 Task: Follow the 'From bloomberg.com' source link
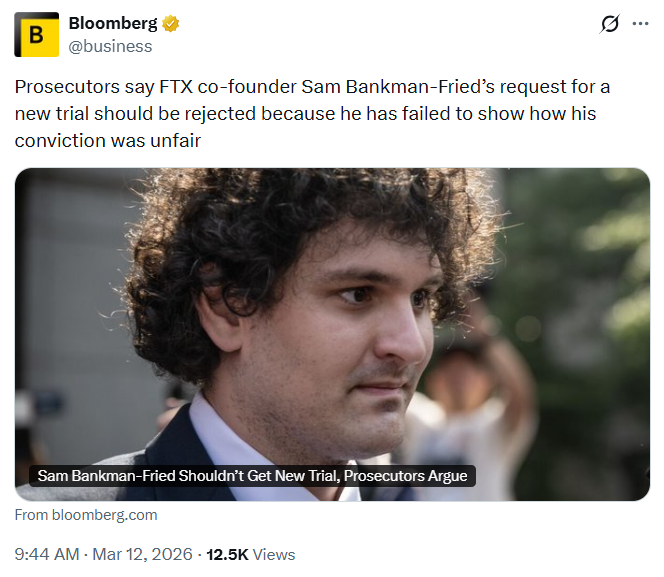click(x=86, y=515)
